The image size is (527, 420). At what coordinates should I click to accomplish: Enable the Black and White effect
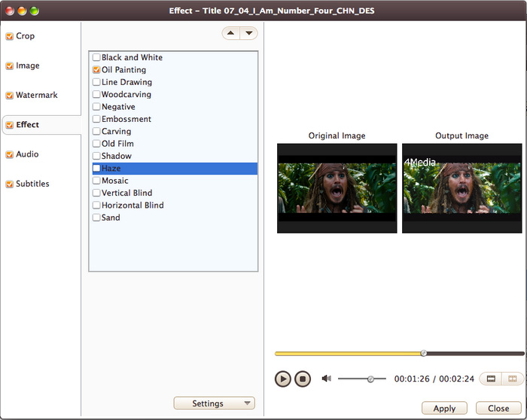96,58
